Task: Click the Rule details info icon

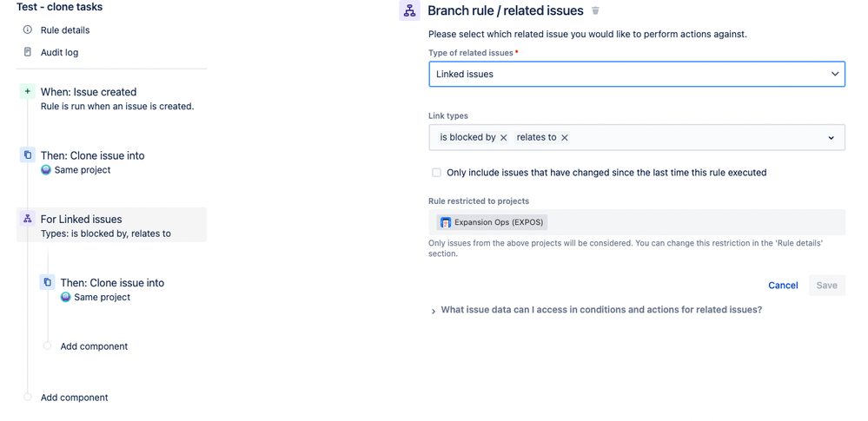Action: click(28, 30)
